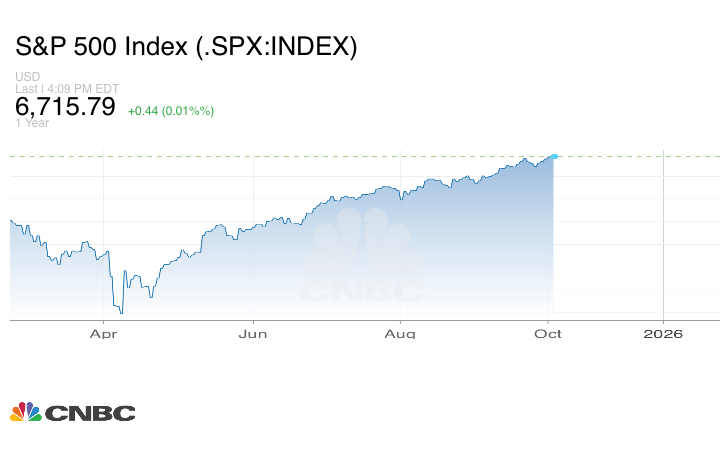Click the Apr label on time axis
The width and height of the screenshot is (720, 450).
104,334
